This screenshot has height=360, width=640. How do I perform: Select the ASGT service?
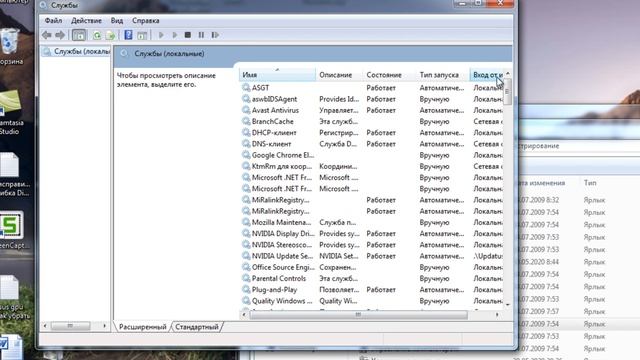(x=260, y=88)
